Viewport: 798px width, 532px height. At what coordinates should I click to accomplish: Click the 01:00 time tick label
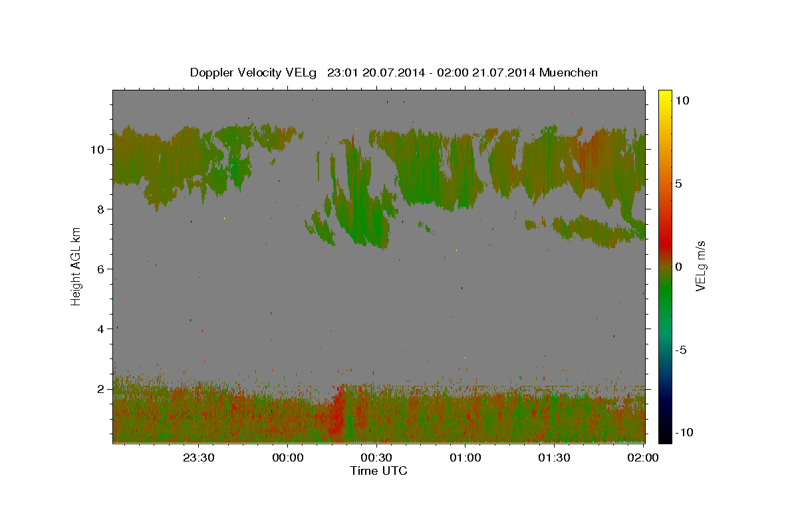point(465,458)
